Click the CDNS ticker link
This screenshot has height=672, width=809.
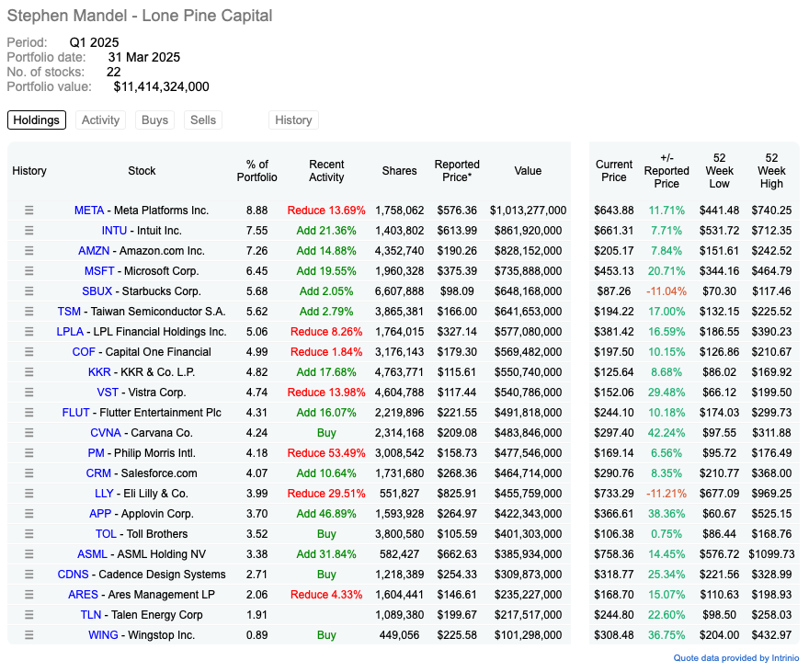coord(74,574)
